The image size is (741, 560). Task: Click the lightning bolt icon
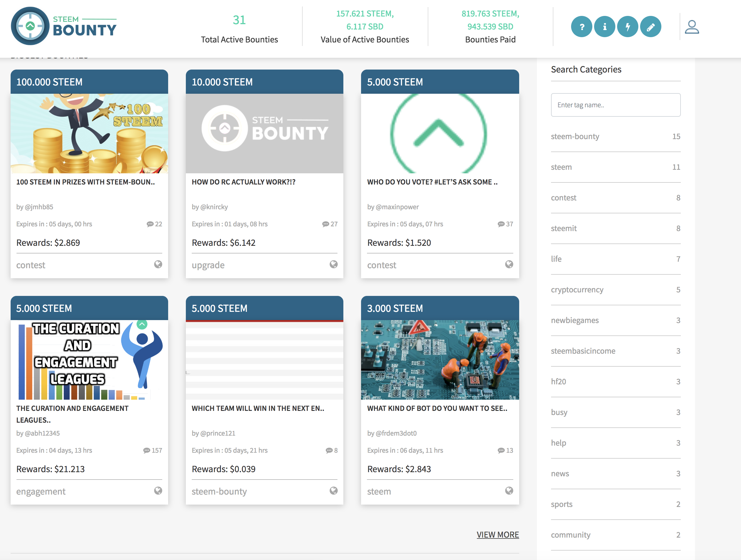point(627,27)
